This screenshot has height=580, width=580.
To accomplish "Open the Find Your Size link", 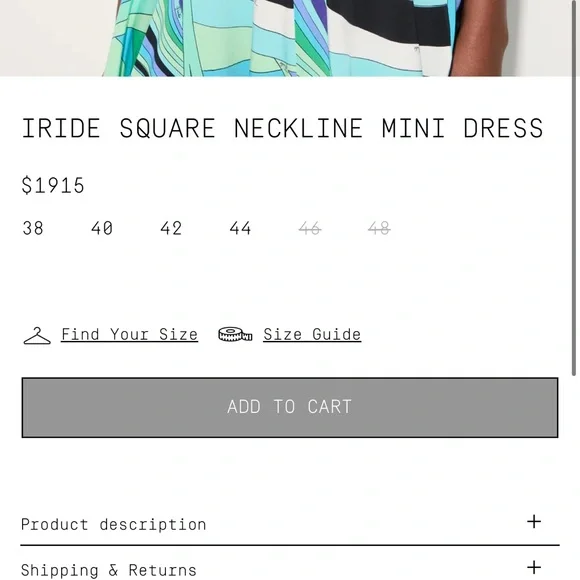I will point(129,335).
